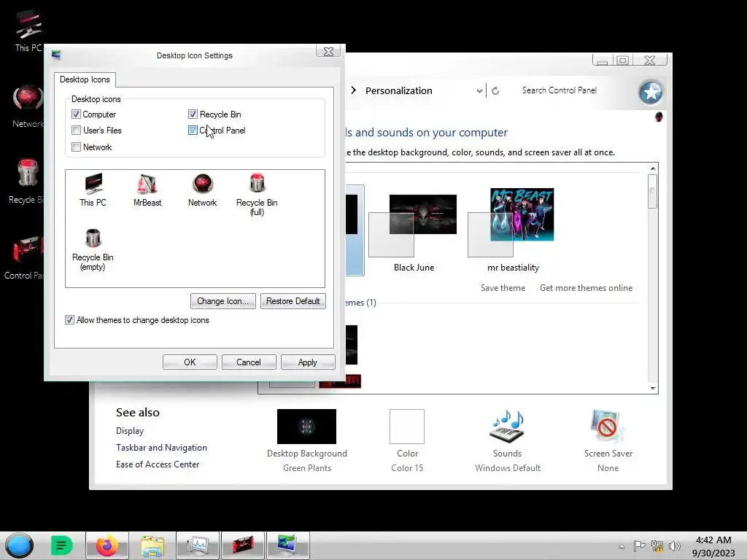Click Desktop Icon Settings title bar icon
This screenshot has height=560, width=747.
click(56, 55)
